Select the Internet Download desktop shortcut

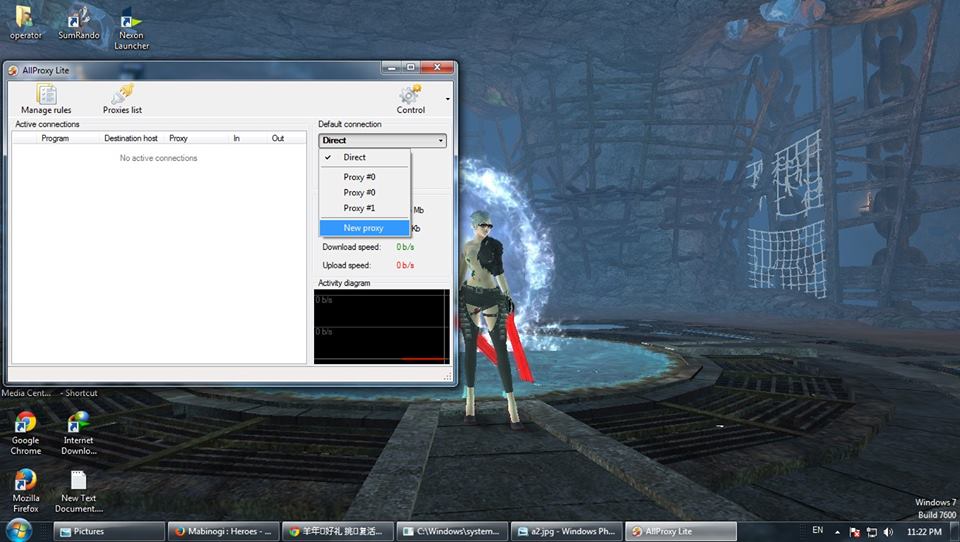point(78,433)
